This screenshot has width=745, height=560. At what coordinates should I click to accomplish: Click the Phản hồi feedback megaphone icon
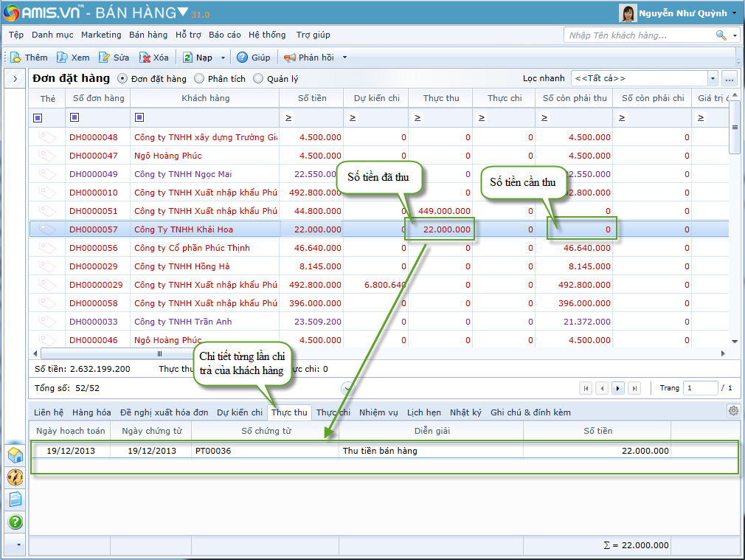point(290,58)
